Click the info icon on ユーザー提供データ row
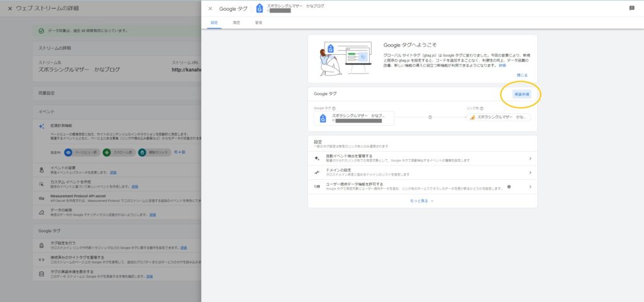 509,186
